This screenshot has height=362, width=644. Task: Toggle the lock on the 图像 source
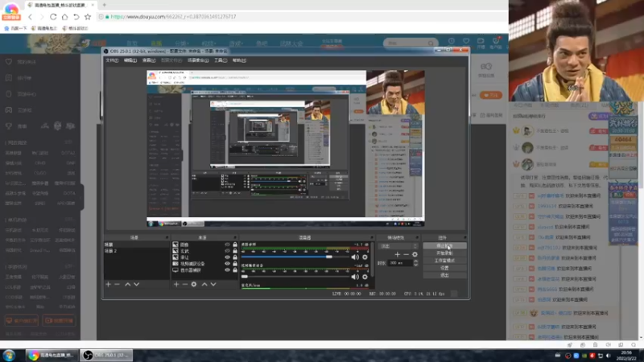click(235, 245)
